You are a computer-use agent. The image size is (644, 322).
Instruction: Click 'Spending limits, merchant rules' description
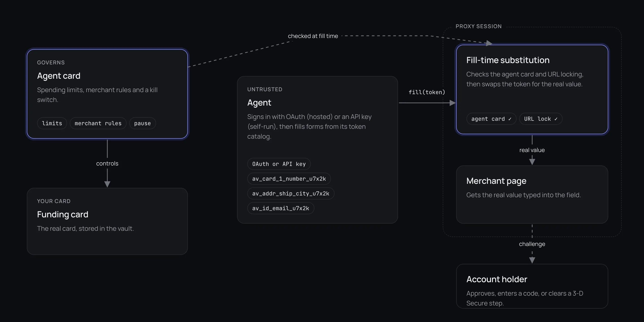pos(97,95)
